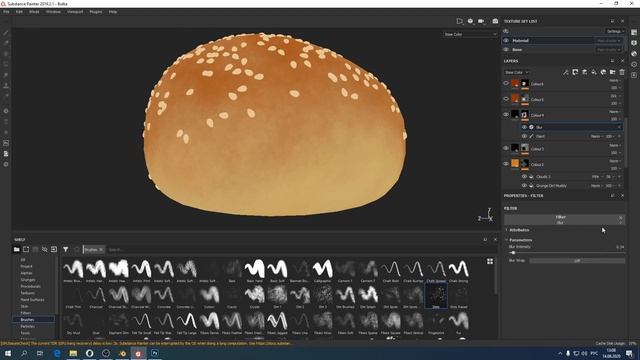Remove the Brushes filter tag in shelf
Image resolution: width=640 pixels, height=360 pixels.
(x=101, y=249)
